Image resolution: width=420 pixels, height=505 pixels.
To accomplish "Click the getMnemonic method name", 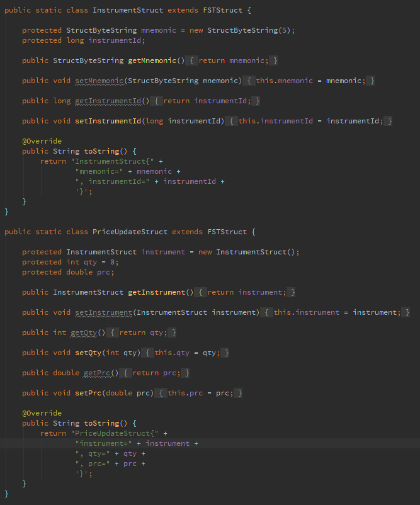I will pyautogui.click(x=152, y=60).
